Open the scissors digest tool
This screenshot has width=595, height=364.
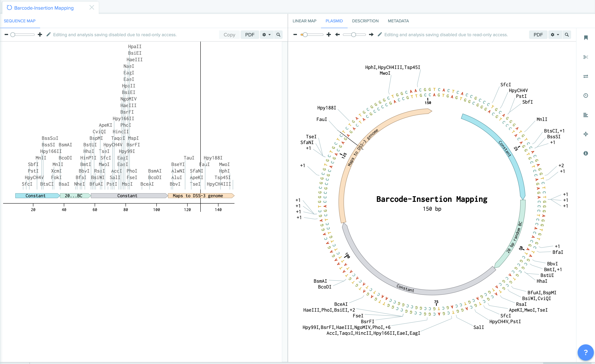tap(586, 57)
